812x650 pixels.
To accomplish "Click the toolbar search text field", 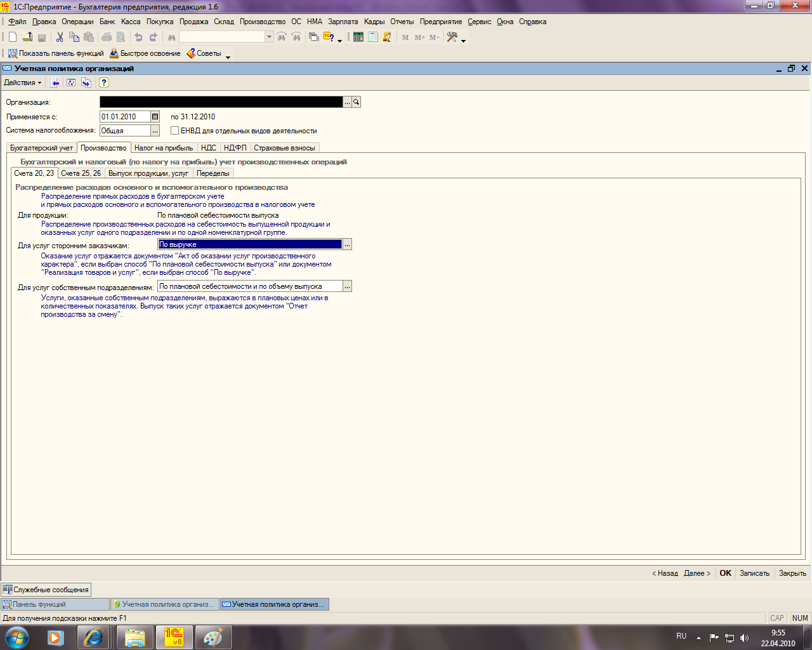I will point(221,37).
